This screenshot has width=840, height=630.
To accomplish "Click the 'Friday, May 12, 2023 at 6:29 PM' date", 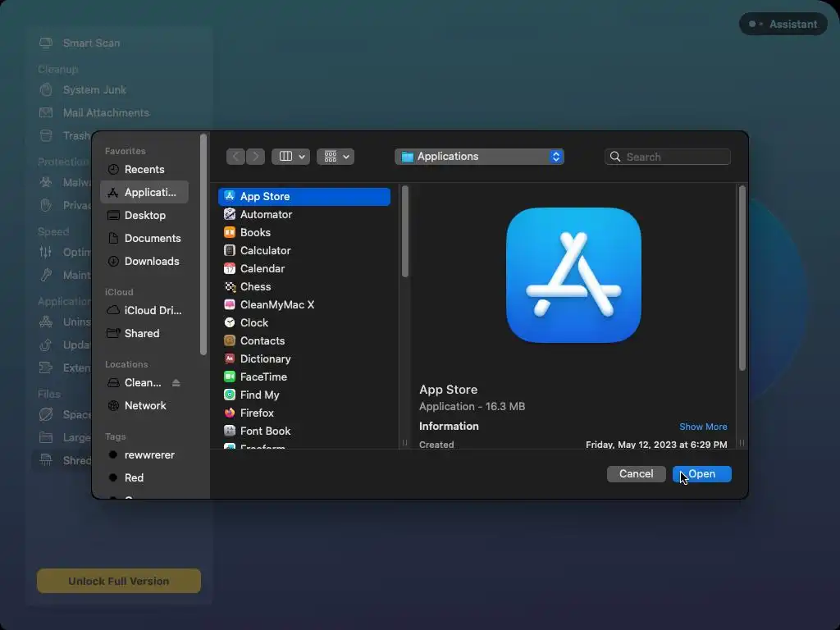I will click(x=656, y=445).
